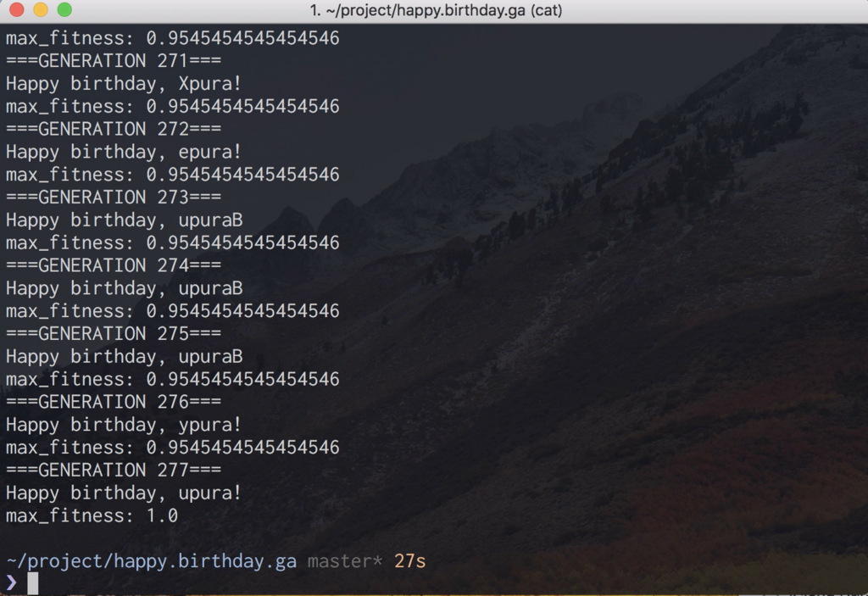Click the prompt path '~/project/happy.birthday.ga'

coord(151,561)
